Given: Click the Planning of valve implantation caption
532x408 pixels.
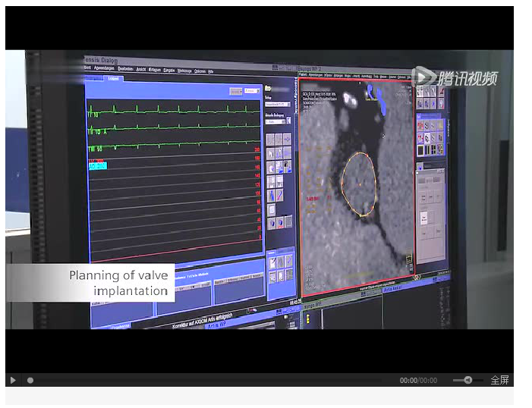Looking at the screenshot, I should (118, 283).
